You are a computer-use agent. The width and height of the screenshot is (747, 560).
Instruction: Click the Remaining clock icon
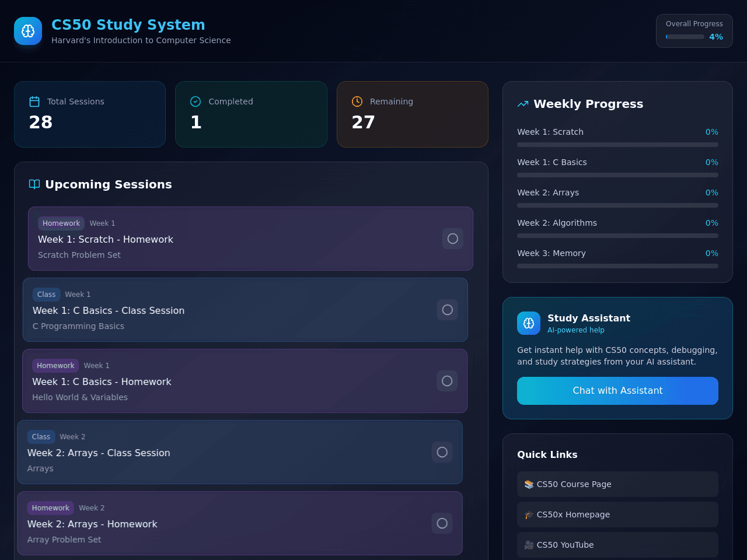click(357, 101)
